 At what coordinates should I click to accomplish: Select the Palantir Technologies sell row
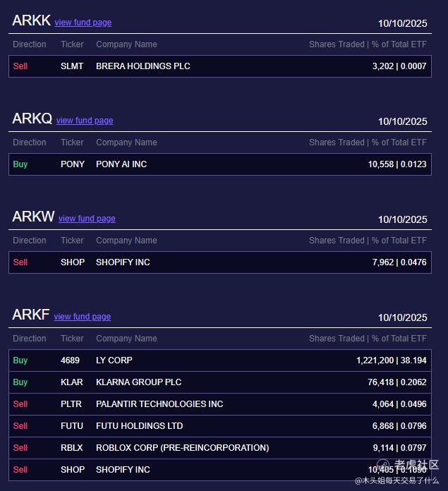tap(219, 404)
